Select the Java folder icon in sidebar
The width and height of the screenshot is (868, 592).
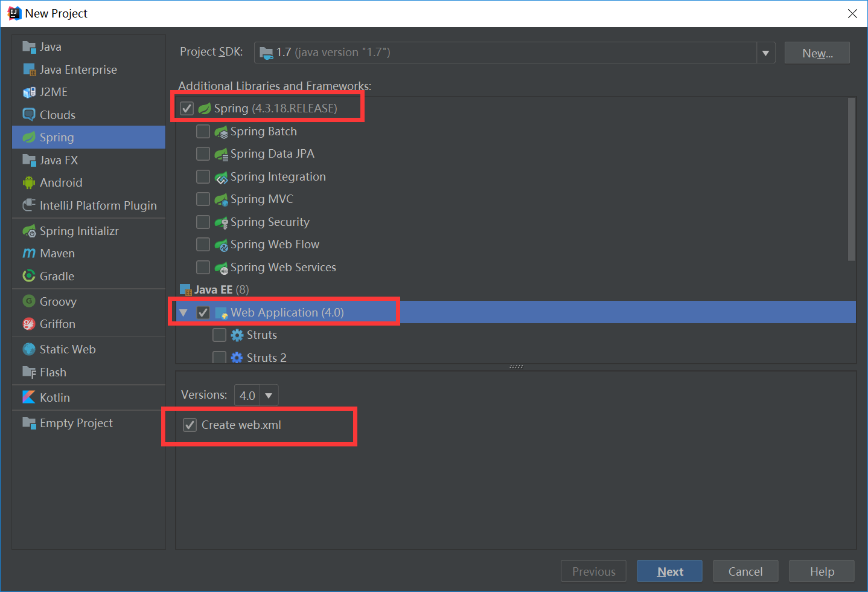coord(29,47)
